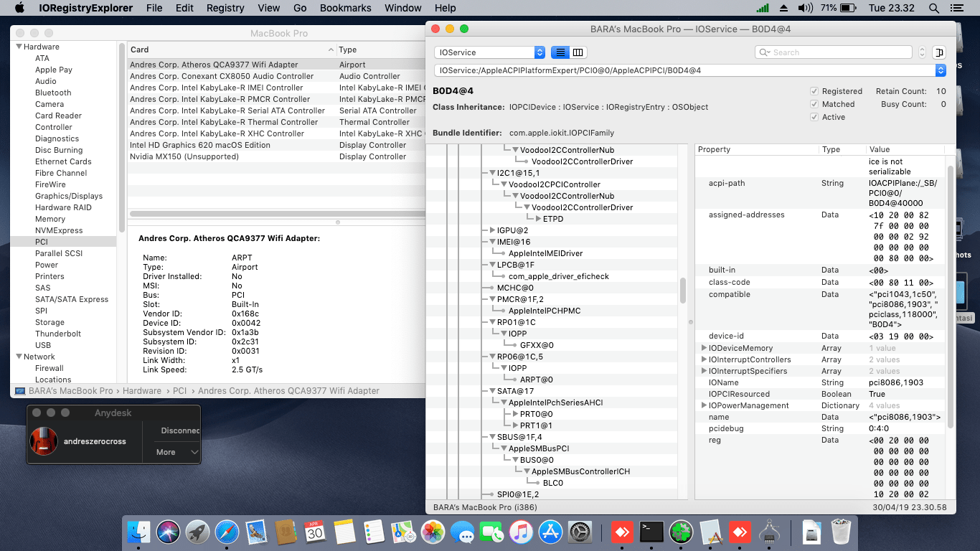This screenshot has height=551, width=980.
Task: Launch Safari from the dock
Action: point(227,532)
